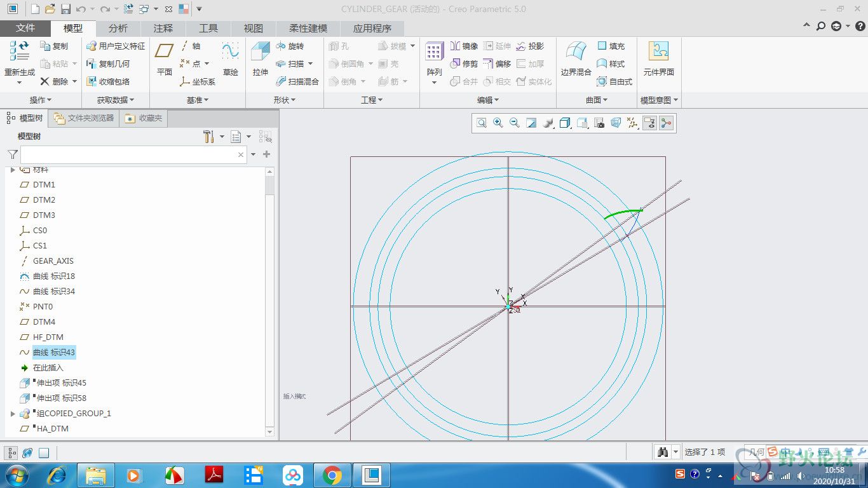Expand the 编辑 group menu
The width and height of the screenshot is (868, 488).
click(488, 100)
